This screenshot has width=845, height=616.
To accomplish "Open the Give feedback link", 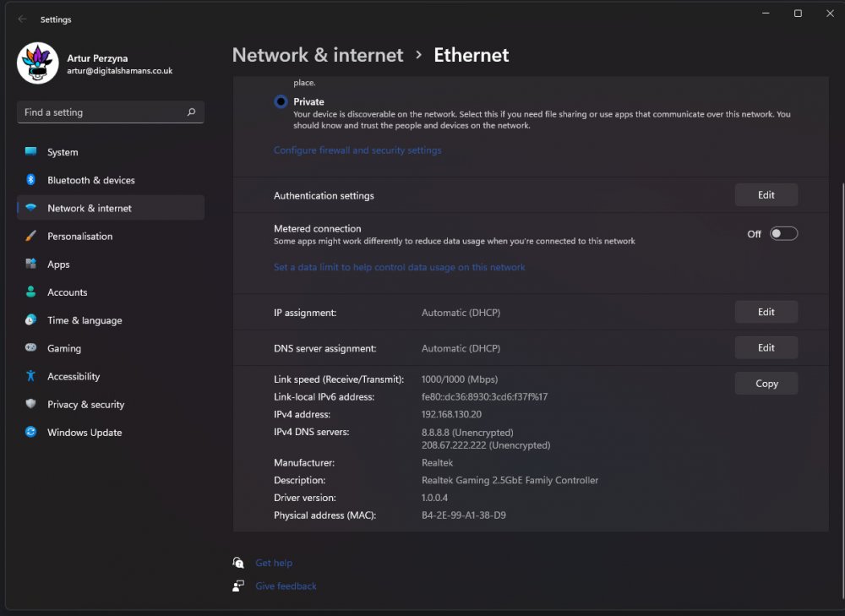I will [286, 586].
